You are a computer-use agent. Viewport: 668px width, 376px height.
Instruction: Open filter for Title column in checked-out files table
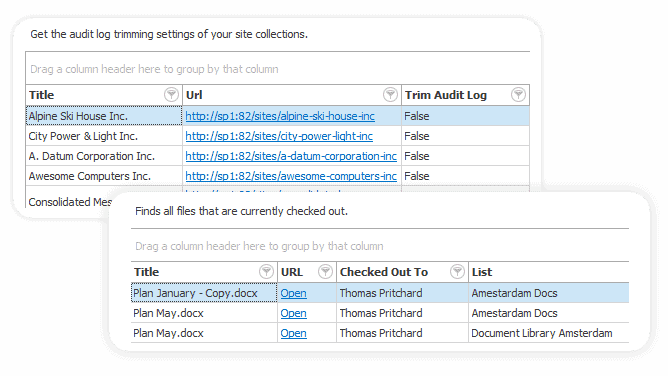(x=266, y=271)
